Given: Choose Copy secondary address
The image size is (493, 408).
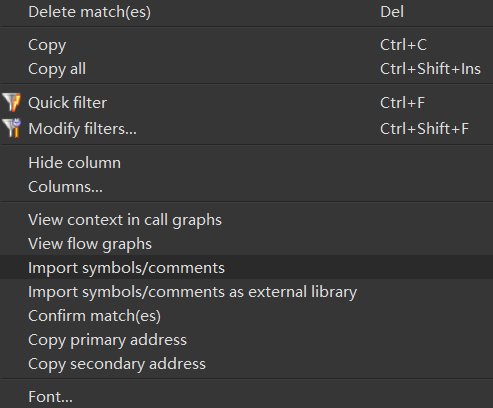Looking at the screenshot, I should (x=246, y=364).
